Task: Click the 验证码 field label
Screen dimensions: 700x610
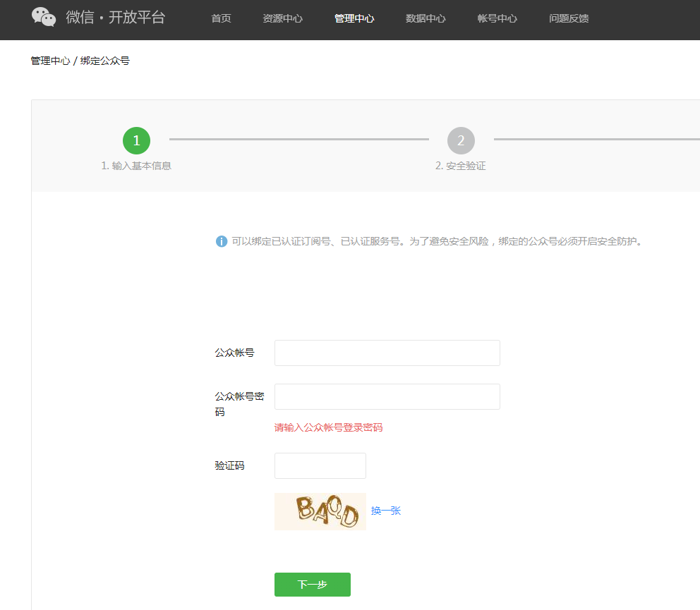Action: [229, 465]
